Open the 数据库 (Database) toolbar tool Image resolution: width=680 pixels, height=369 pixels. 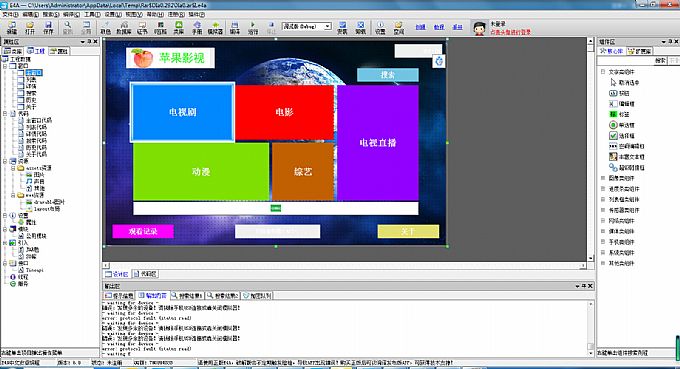click(x=124, y=28)
